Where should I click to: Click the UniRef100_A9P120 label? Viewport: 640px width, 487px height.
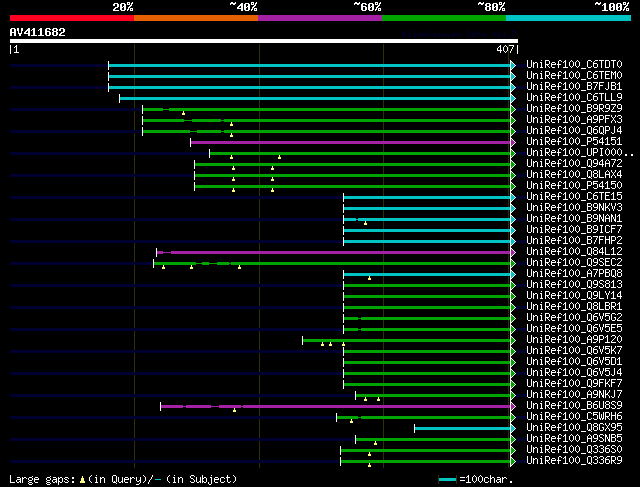pyautogui.click(x=574, y=340)
